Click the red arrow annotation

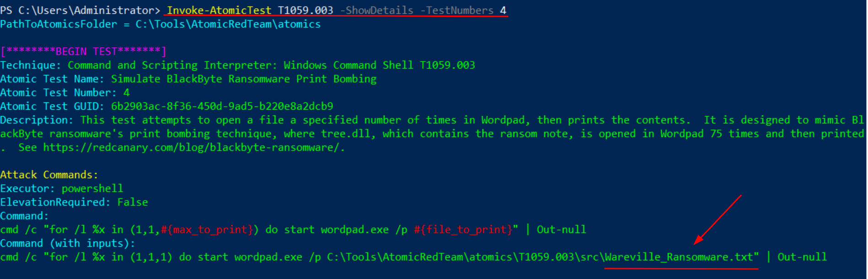(717, 220)
